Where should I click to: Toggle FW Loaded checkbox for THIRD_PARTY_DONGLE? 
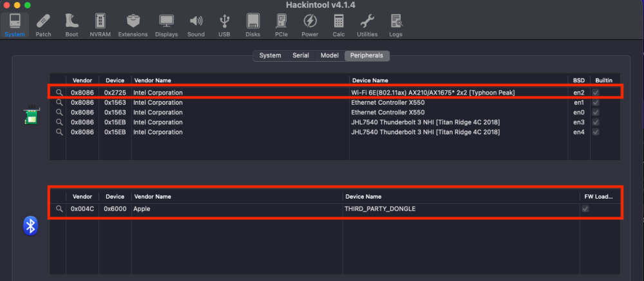pyautogui.click(x=585, y=209)
